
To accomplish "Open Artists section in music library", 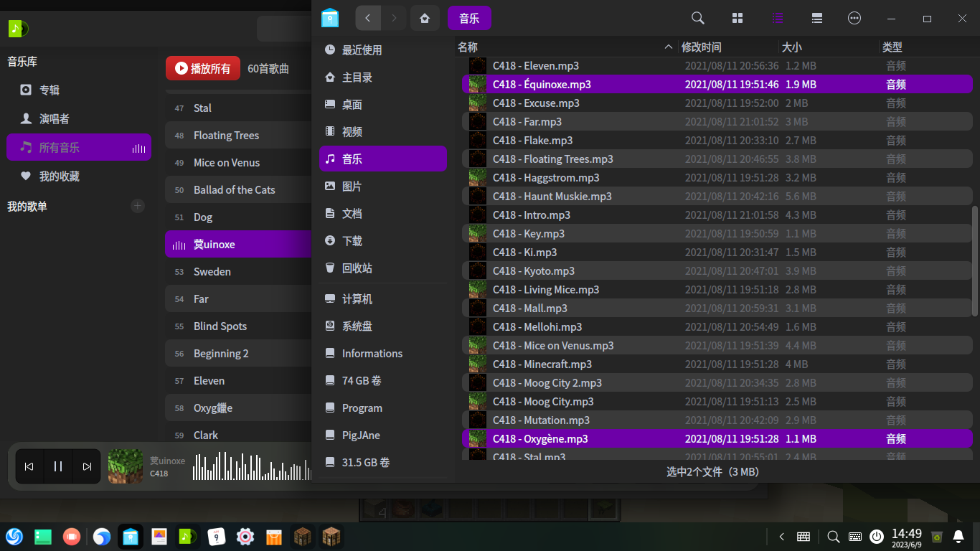I will pyautogui.click(x=79, y=119).
